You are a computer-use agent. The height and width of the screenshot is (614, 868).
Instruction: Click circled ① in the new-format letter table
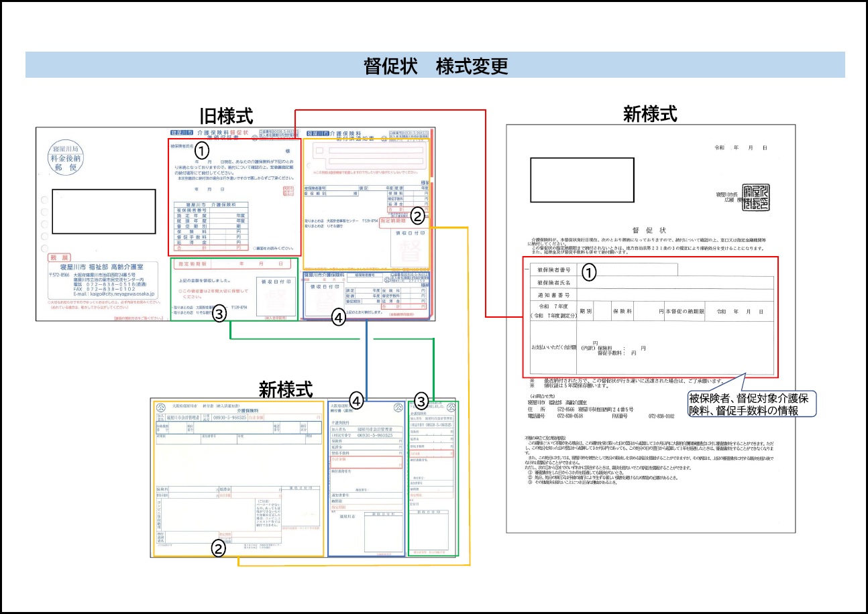coord(588,272)
